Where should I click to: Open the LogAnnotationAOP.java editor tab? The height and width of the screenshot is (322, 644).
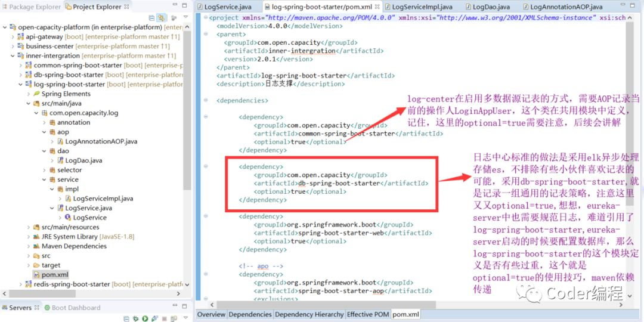pyautogui.click(x=562, y=7)
